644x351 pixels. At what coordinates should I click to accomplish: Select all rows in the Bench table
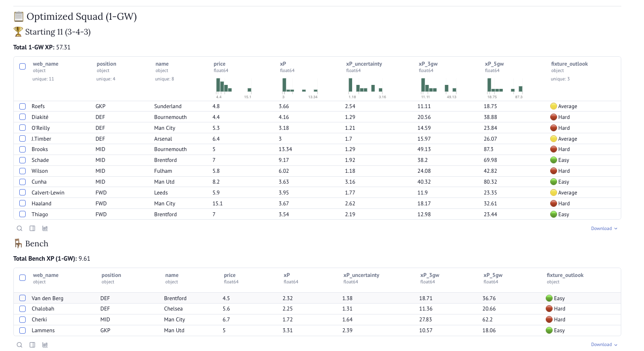click(x=22, y=277)
